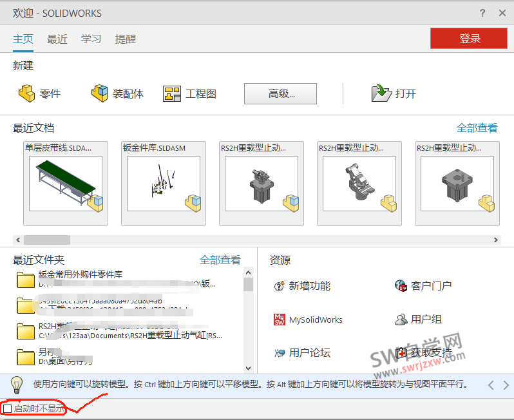Create a new 装配体 assembly
This screenshot has width=514, height=420.
(x=117, y=93)
